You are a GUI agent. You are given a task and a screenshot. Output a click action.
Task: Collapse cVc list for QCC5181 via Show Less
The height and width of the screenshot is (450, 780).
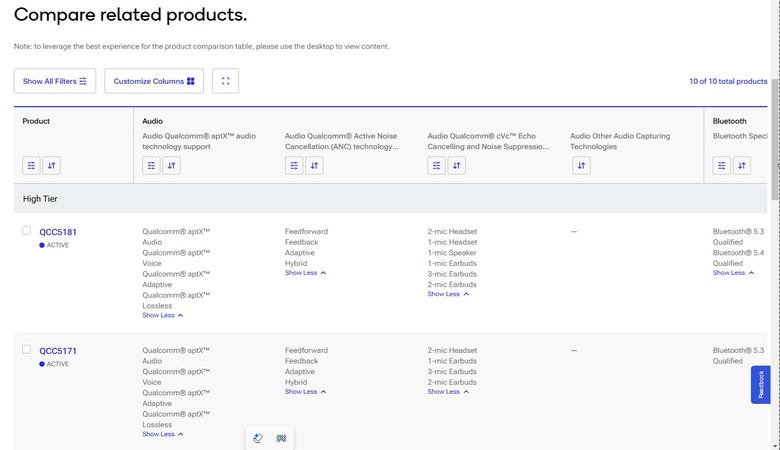pyautogui.click(x=448, y=294)
